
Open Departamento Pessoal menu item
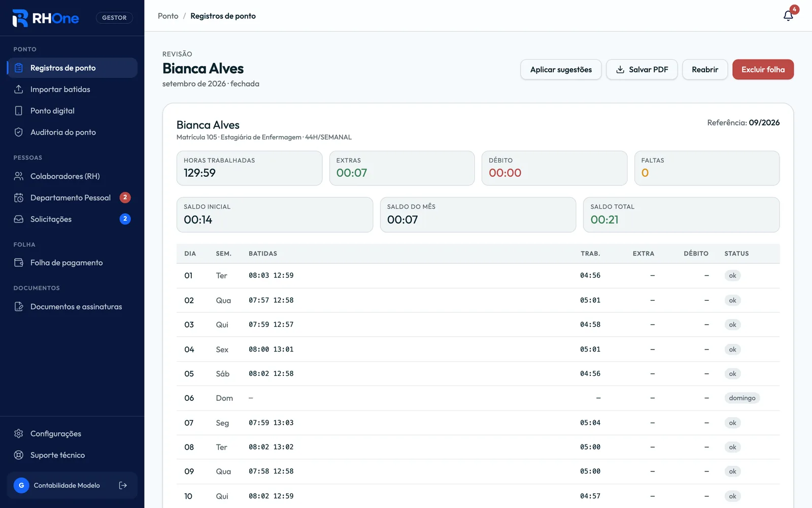coord(72,198)
